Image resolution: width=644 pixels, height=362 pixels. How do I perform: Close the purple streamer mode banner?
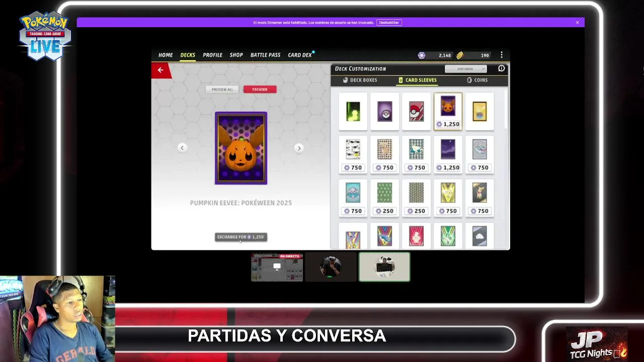click(x=578, y=23)
